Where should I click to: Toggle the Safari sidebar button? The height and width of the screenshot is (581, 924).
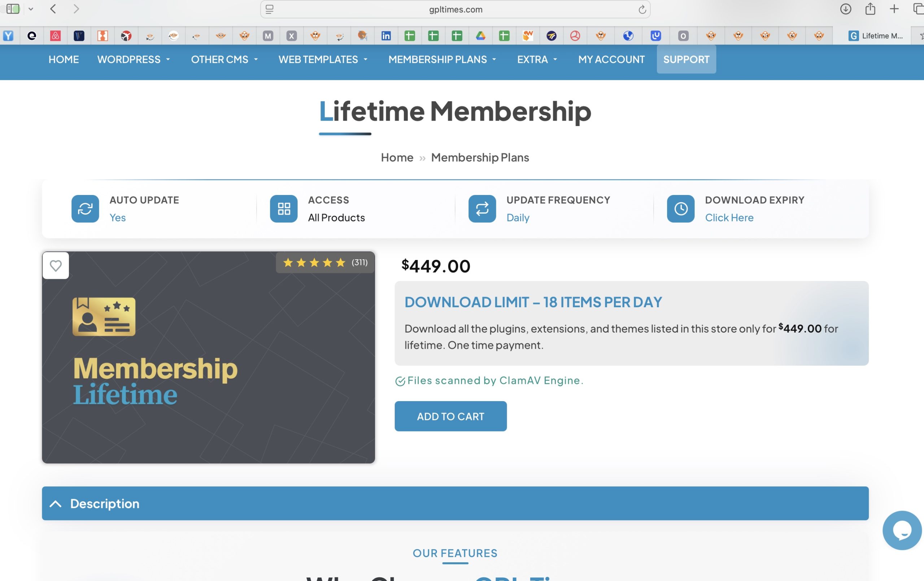pos(13,9)
